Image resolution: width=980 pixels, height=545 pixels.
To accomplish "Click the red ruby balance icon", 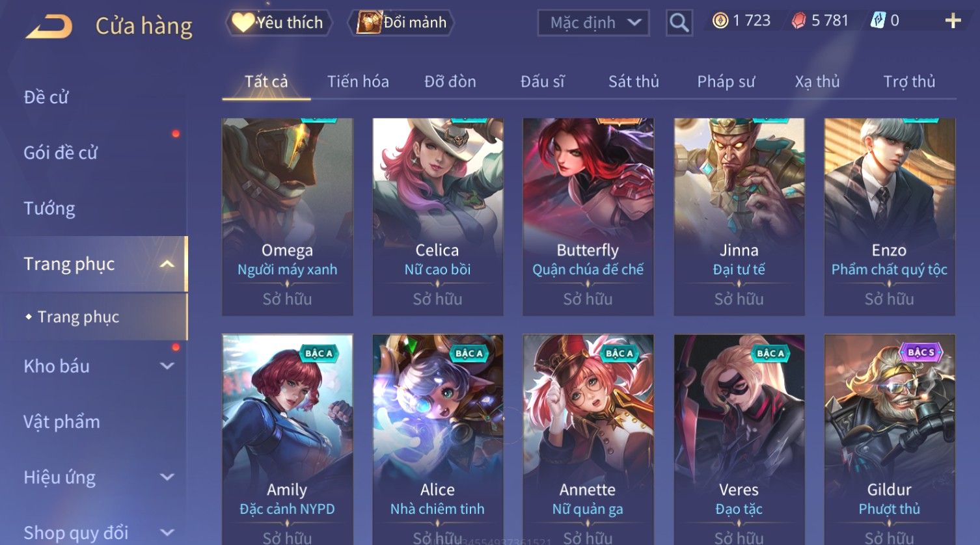I will [798, 21].
